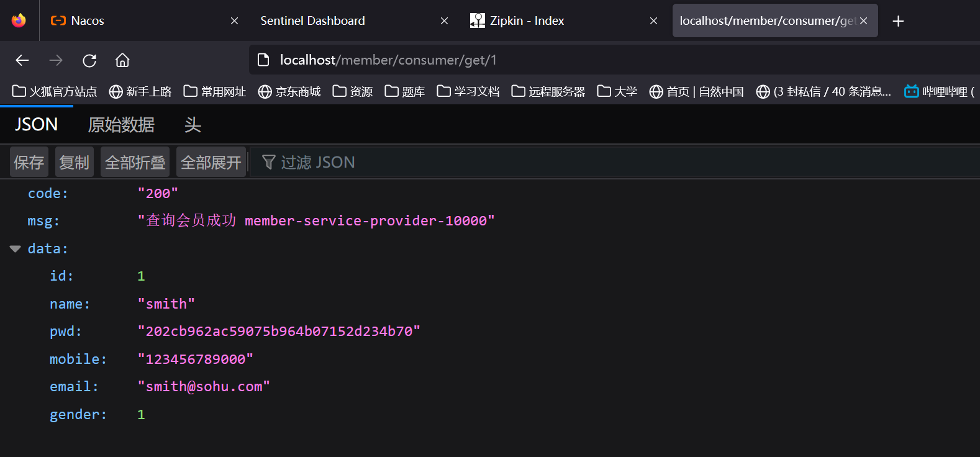The width and height of the screenshot is (980, 457).
Task: Click the pwd hash value
Action: pyautogui.click(x=279, y=331)
